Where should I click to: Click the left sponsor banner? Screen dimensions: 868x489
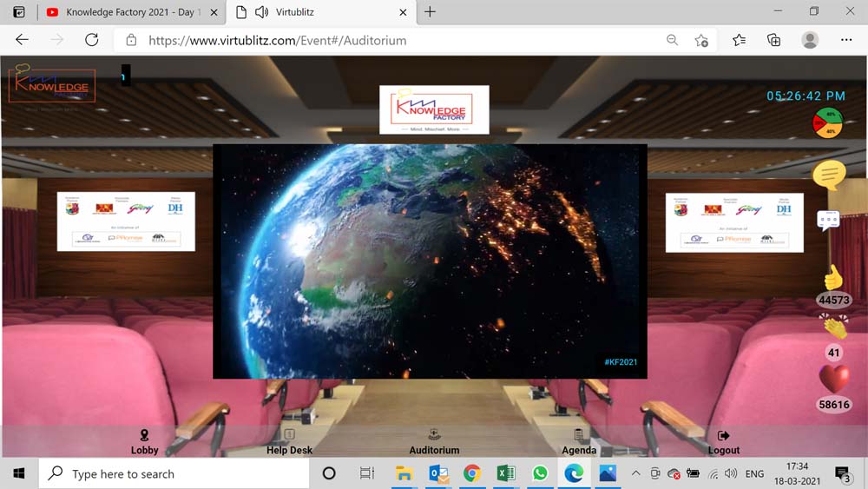pyautogui.click(x=126, y=221)
